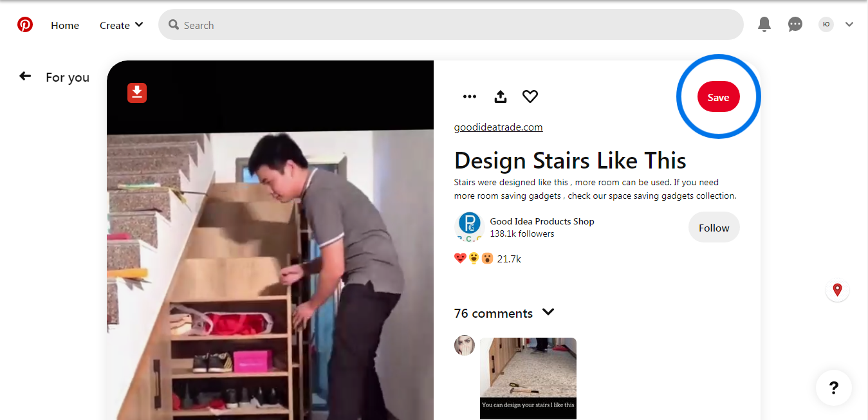
Task: Focus the Search input field
Action: click(451, 24)
